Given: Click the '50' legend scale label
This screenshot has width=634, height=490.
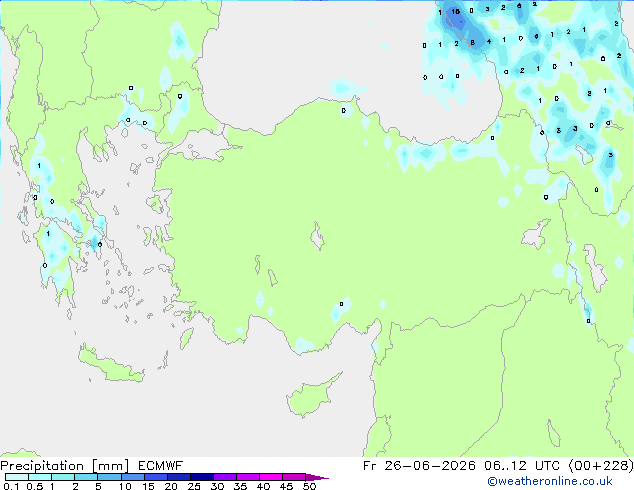Looking at the screenshot, I should (309, 486).
